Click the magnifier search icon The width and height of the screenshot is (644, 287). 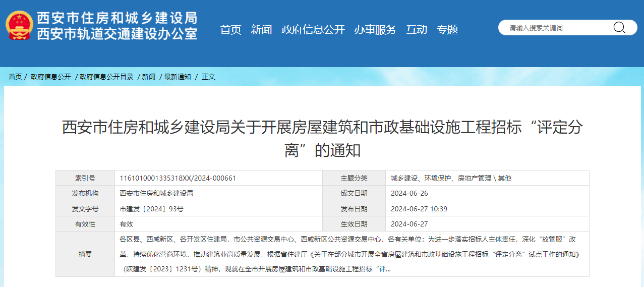(x=619, y=28)
